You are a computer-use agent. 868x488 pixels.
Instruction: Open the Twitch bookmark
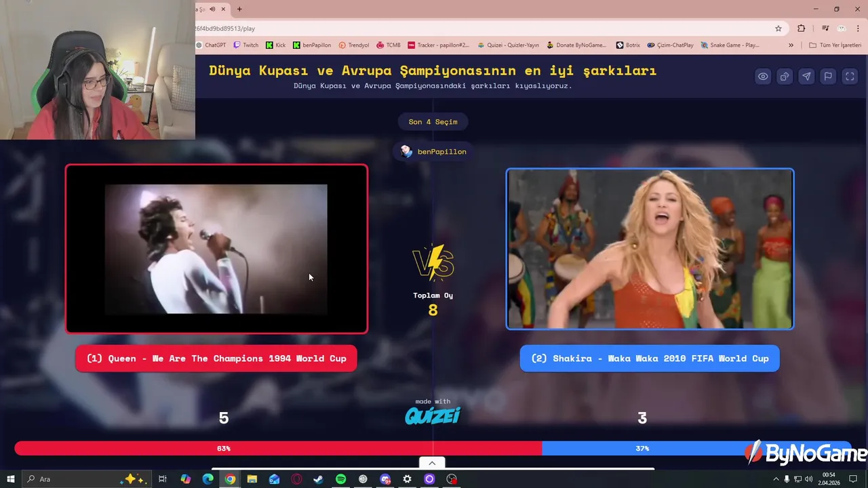tap(245, 45)
